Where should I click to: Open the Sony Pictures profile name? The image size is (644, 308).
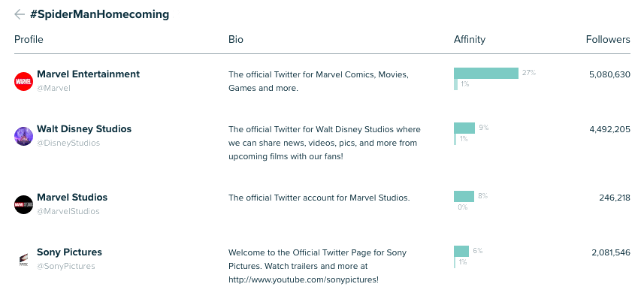(69, 252)
